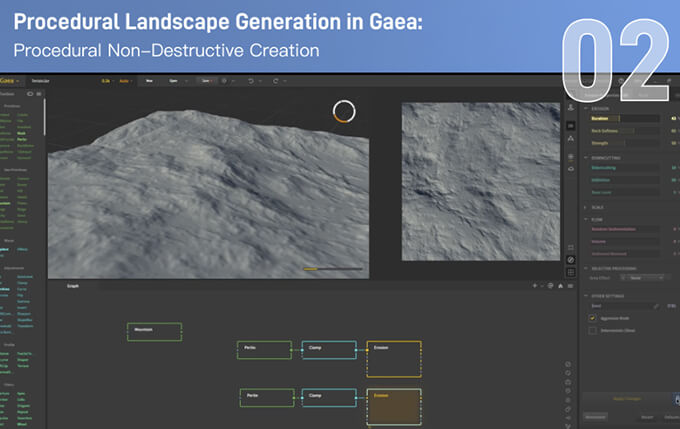Open the Gaea application menu
This screenshot has width=680, height=429.
click(10, 81)
